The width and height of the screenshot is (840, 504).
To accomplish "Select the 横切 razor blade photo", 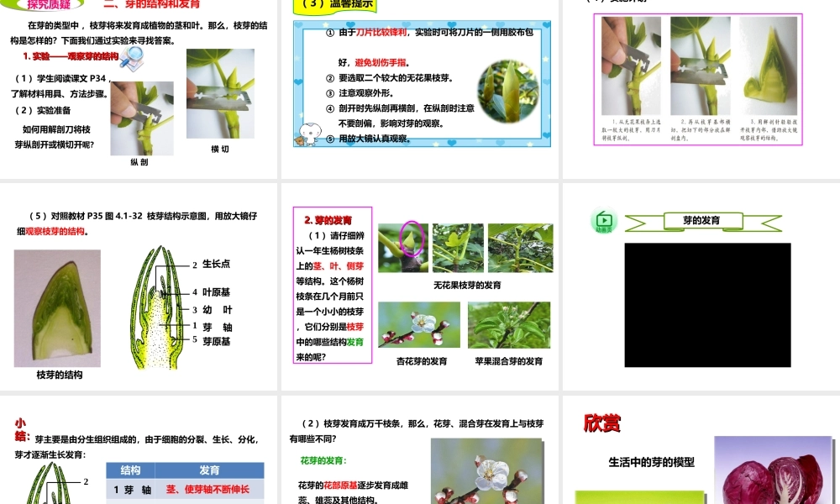I will click(220, 94).
